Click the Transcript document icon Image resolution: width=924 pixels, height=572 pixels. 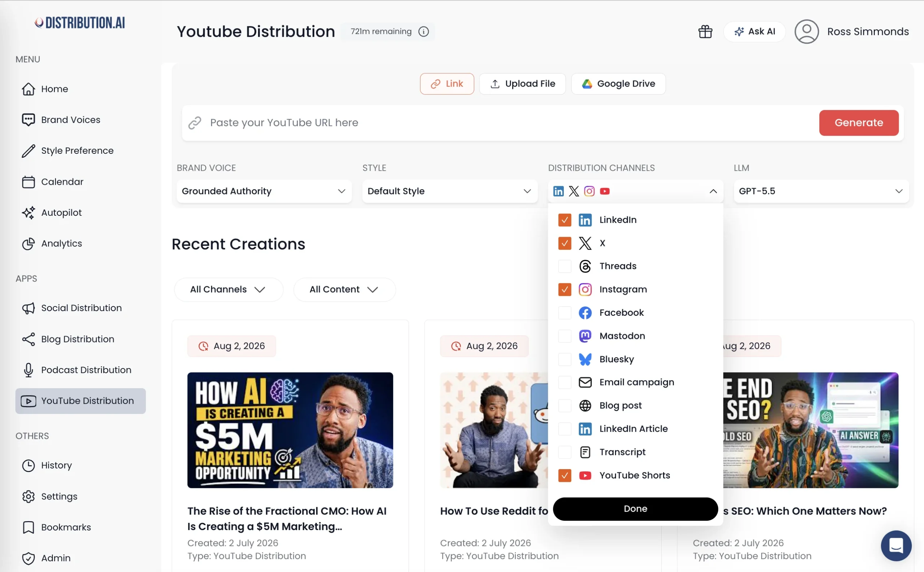tap(585, 452)
